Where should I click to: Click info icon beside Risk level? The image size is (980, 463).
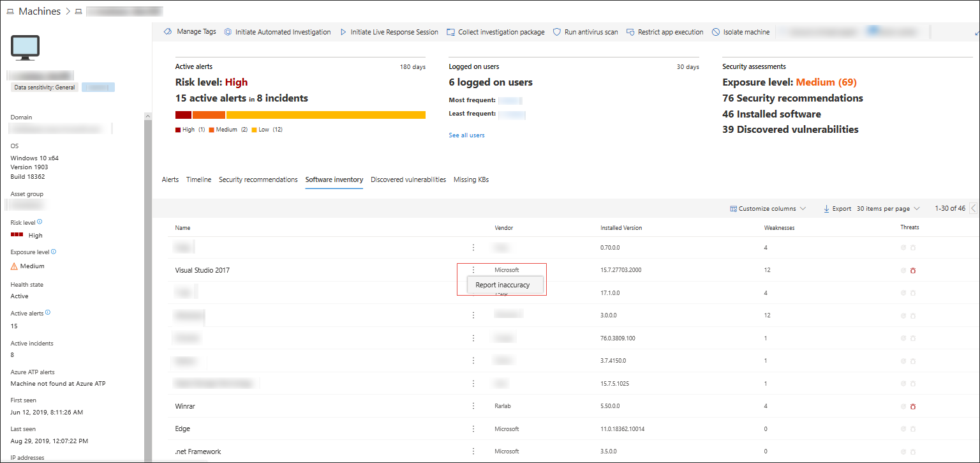point(40,222)
